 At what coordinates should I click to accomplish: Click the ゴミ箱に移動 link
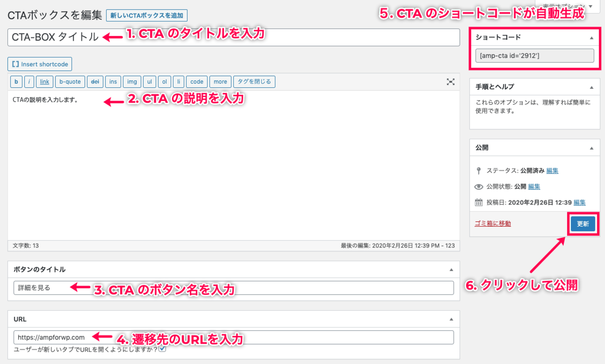coord(493,223)
